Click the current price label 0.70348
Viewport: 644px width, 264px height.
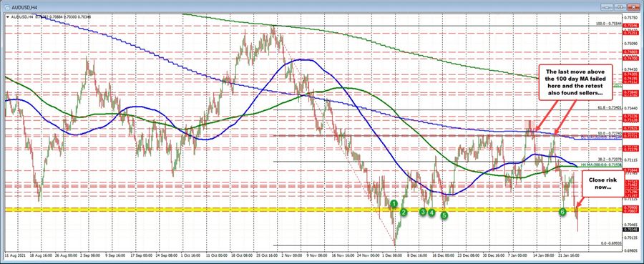631,230
